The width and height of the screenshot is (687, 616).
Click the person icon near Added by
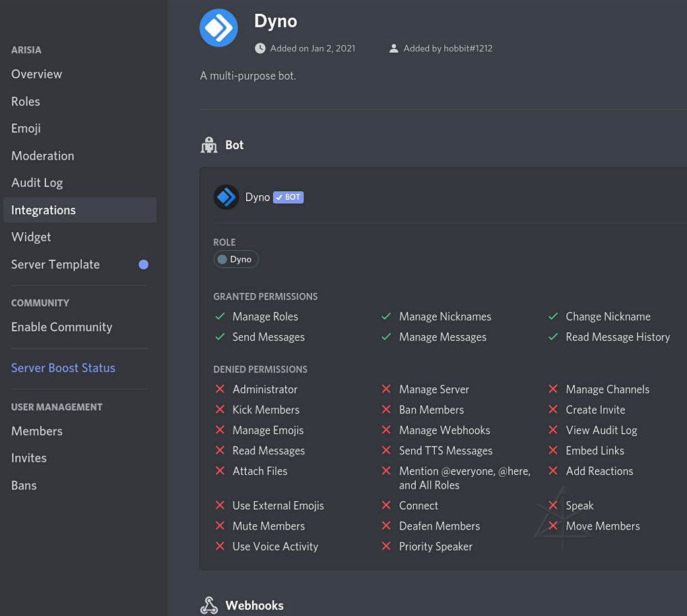[x=394, y=48]
